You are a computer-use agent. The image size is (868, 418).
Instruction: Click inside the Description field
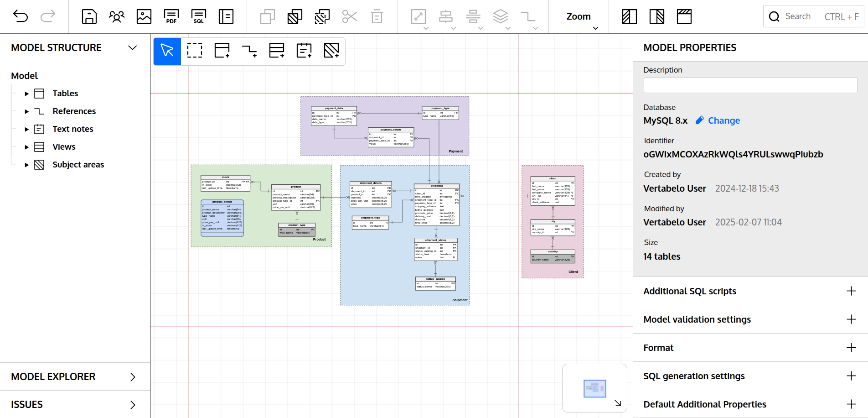(750, 85)
